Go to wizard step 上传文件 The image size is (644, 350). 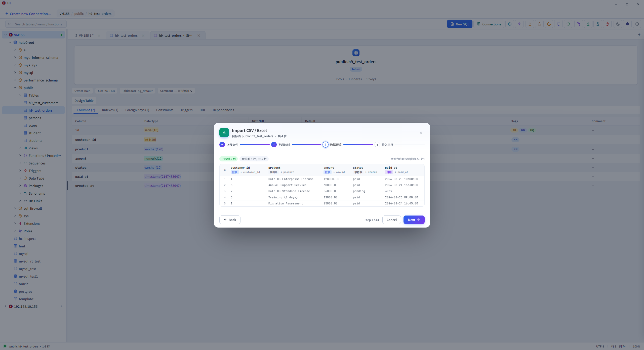tap(229, 145)
